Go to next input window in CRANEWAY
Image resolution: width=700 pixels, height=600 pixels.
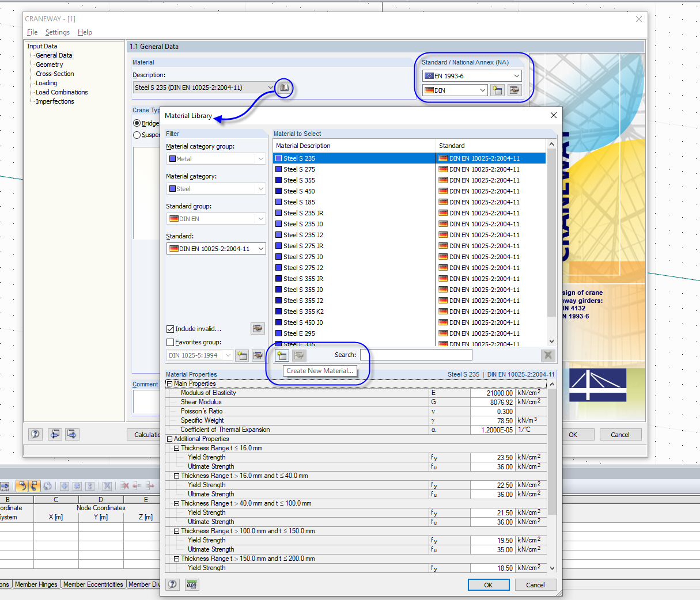pyautogui.click(x=72, y=434)
